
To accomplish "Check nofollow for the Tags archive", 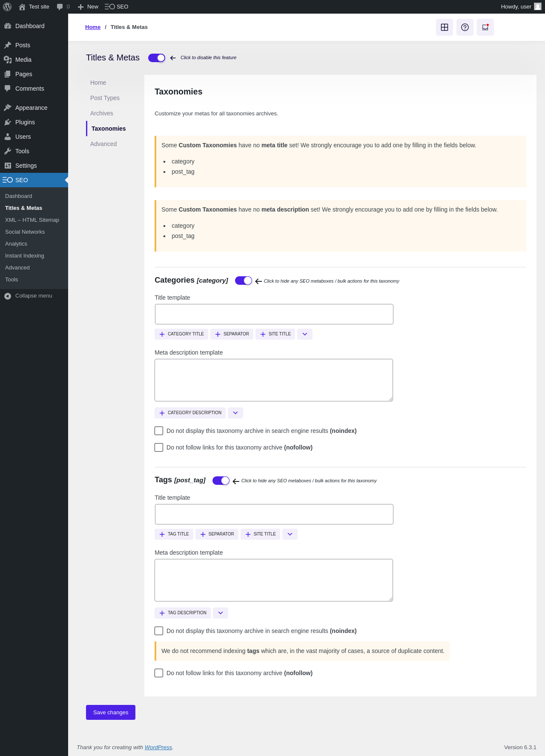I will [159, 673].
